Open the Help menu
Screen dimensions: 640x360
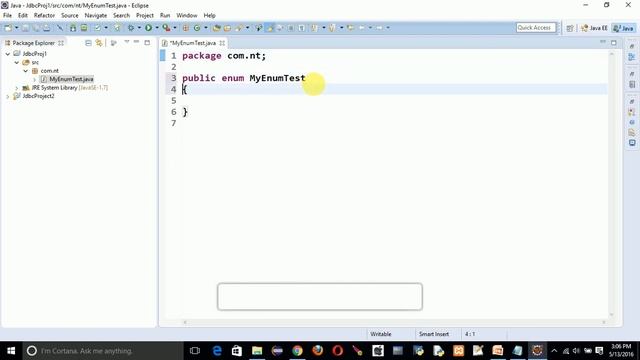(209, 16)
